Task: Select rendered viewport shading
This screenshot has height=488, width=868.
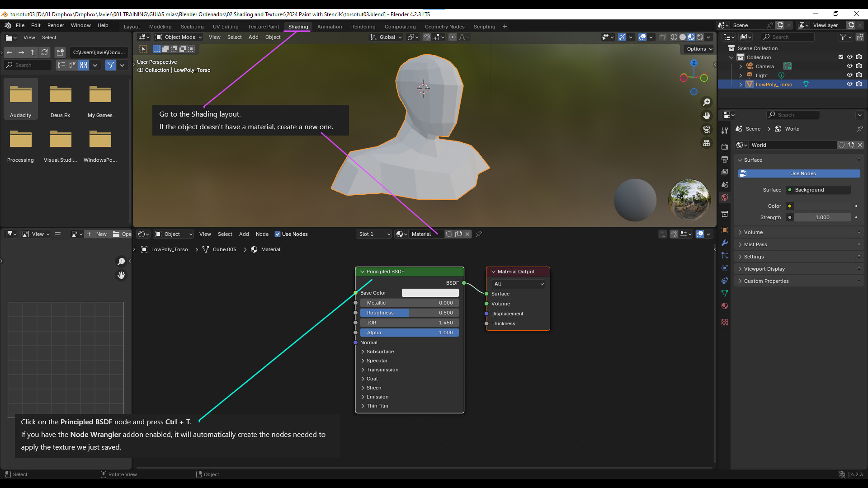Action: click(x=700, y=37)
